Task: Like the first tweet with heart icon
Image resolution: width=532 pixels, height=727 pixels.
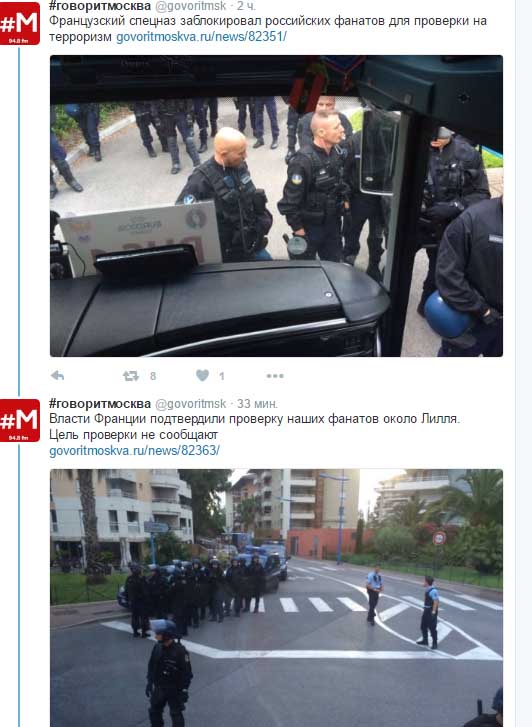Action: [203, 375]
